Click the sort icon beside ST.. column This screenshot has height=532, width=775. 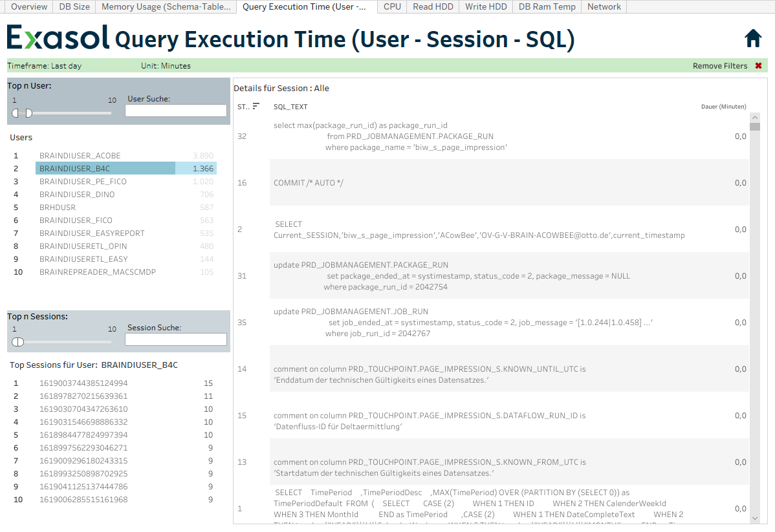(x=256, y=106)
